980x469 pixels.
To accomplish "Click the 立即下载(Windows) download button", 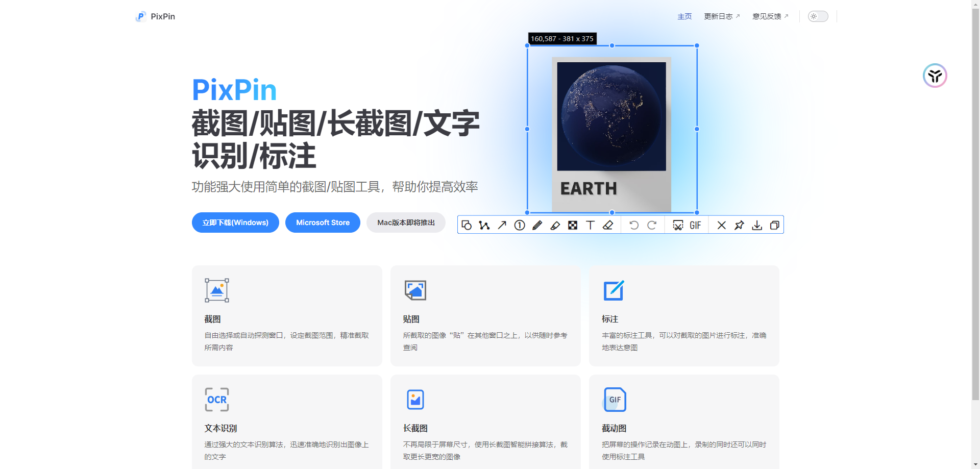I will (235, 222).
